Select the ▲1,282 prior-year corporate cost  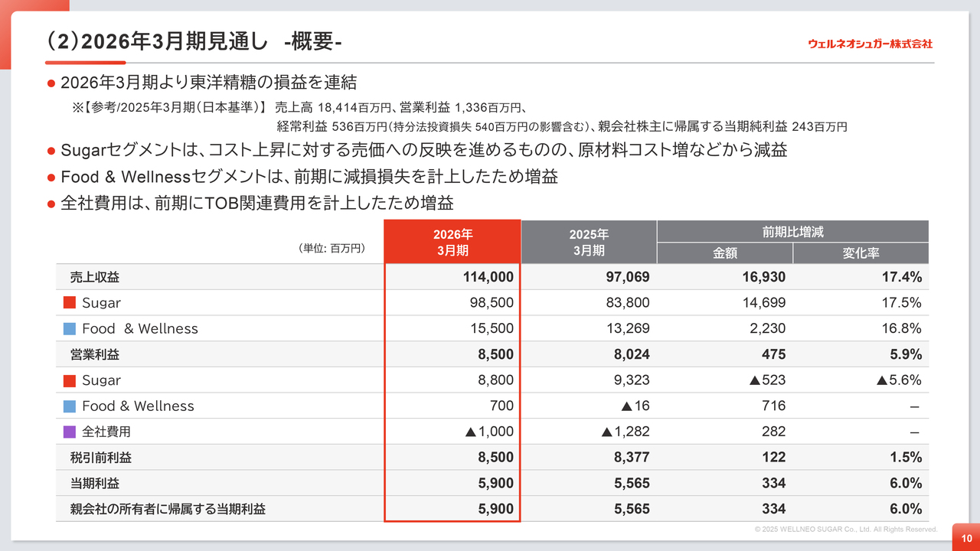coord(626,432)
